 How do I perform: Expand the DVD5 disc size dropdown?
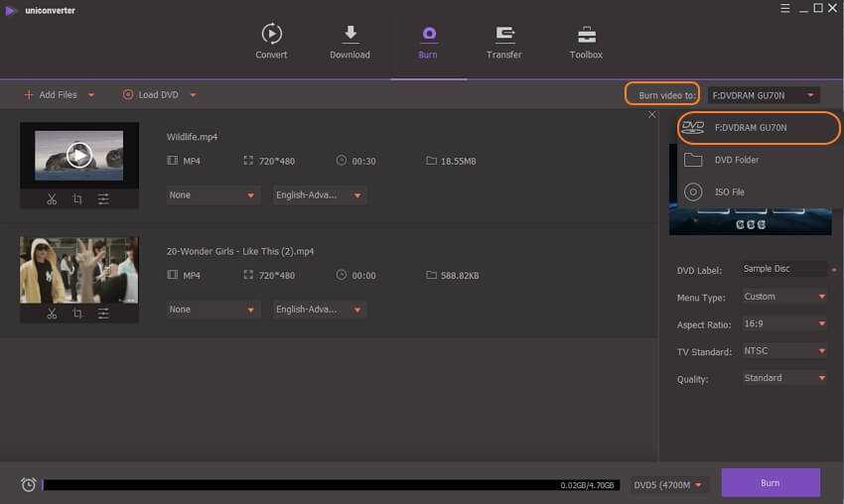point(670,484)
